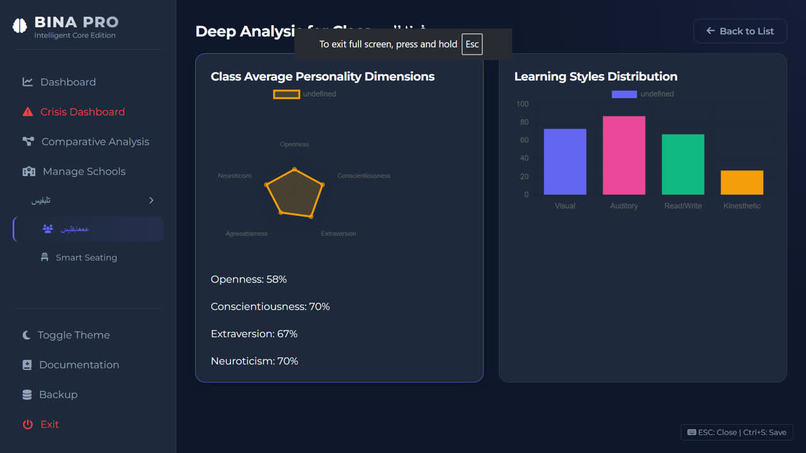This screenshot has width=806, height=453.
Task: Select Smart Seating menu item
Action: click(x=88, y=257)
